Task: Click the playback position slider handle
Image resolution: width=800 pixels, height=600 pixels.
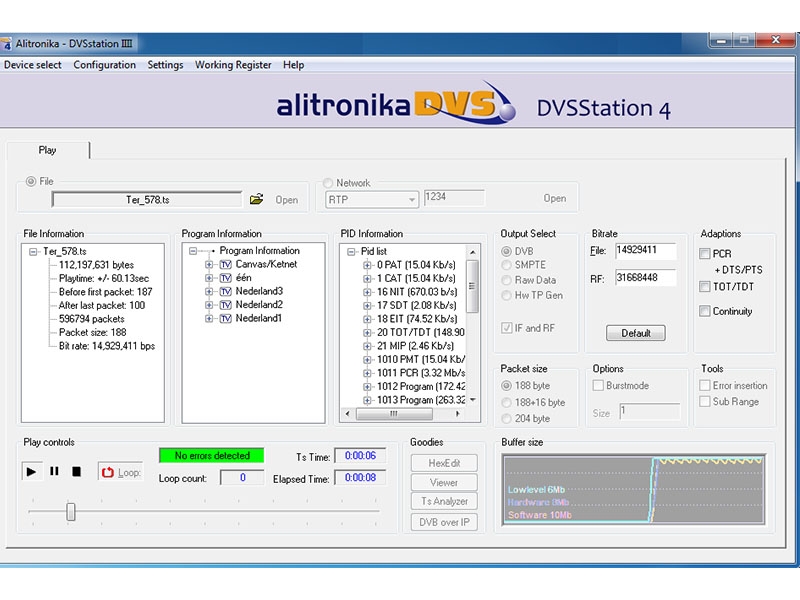Action: tap(71, 512)
